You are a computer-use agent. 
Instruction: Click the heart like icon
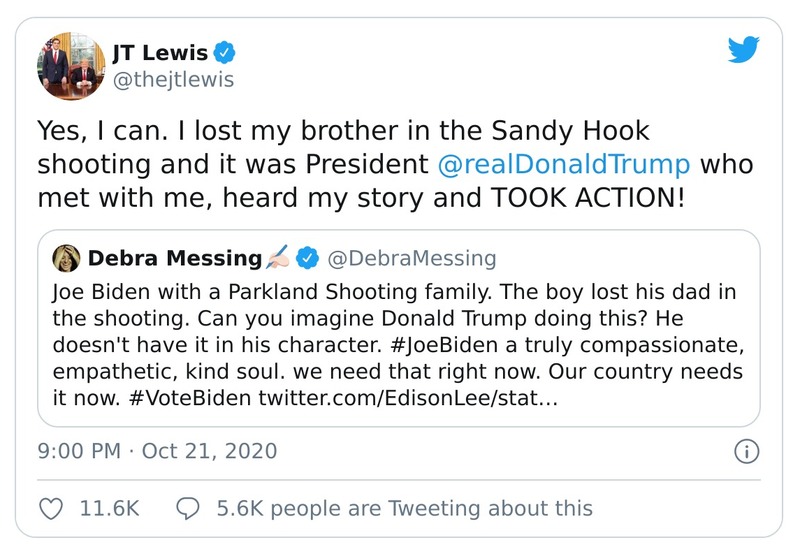[x=50, y=508]
